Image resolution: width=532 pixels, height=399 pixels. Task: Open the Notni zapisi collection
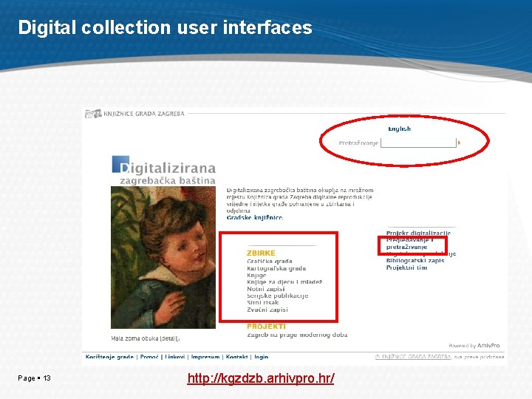[266, 289]
